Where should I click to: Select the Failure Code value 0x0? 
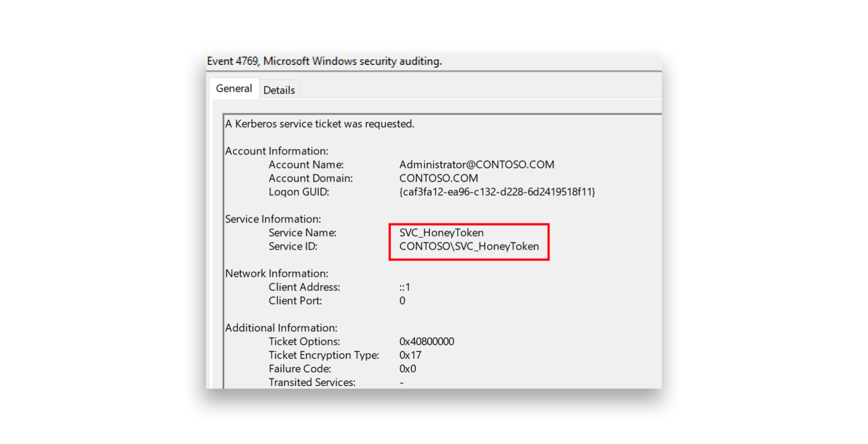(x=407, y=368)
